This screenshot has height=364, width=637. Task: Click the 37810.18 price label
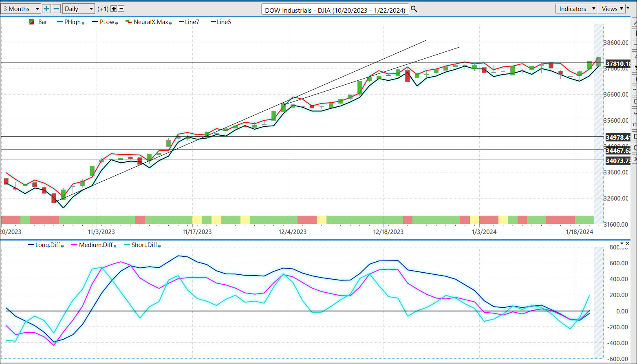pos(618,64)
